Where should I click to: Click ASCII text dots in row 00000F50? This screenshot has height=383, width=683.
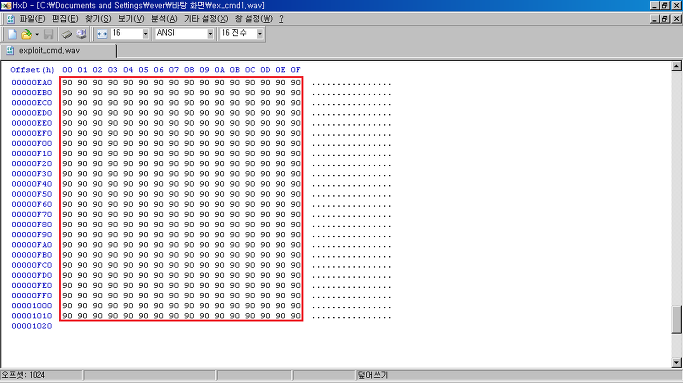(352, 195)
